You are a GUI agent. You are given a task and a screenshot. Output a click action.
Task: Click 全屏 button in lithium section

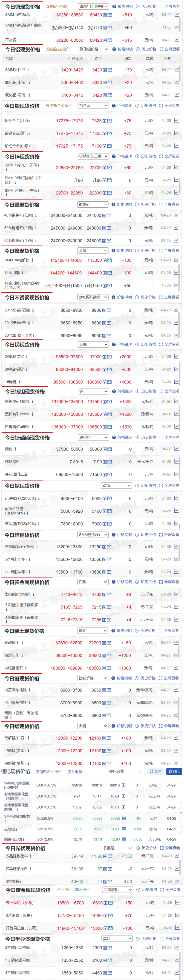click(155, 771)
